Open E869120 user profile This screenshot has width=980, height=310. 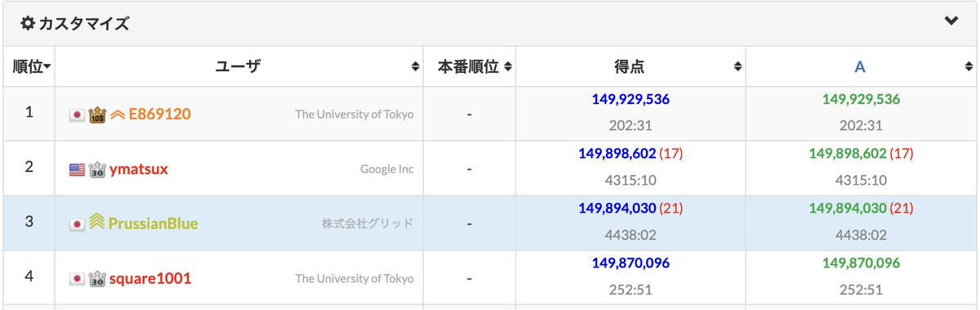point(160,114)
